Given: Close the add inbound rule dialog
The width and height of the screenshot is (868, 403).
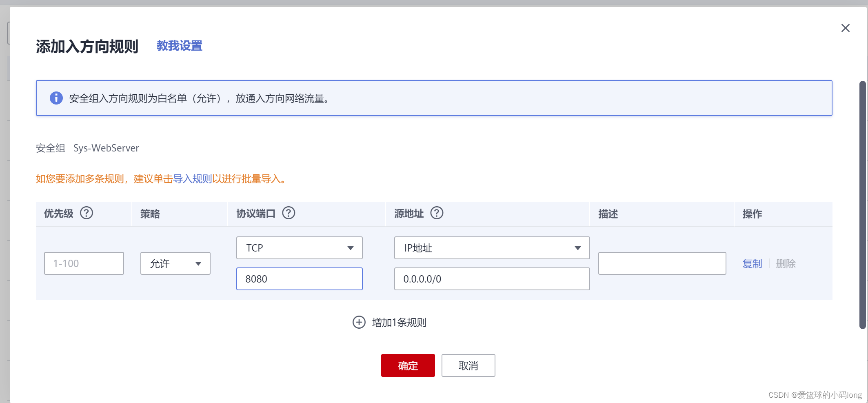Looking at the screenshot, I should point(845,28).
